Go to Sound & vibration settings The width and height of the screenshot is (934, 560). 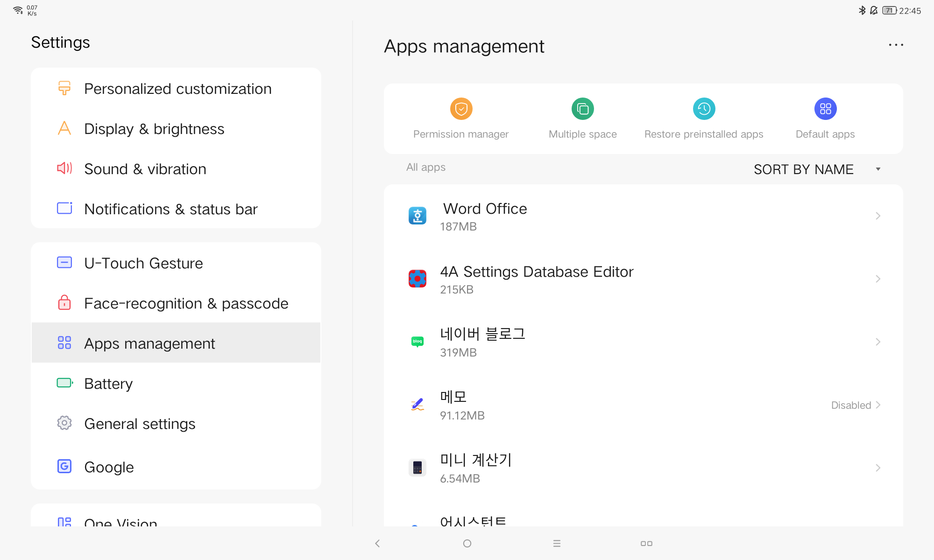(x=145, y=169)
